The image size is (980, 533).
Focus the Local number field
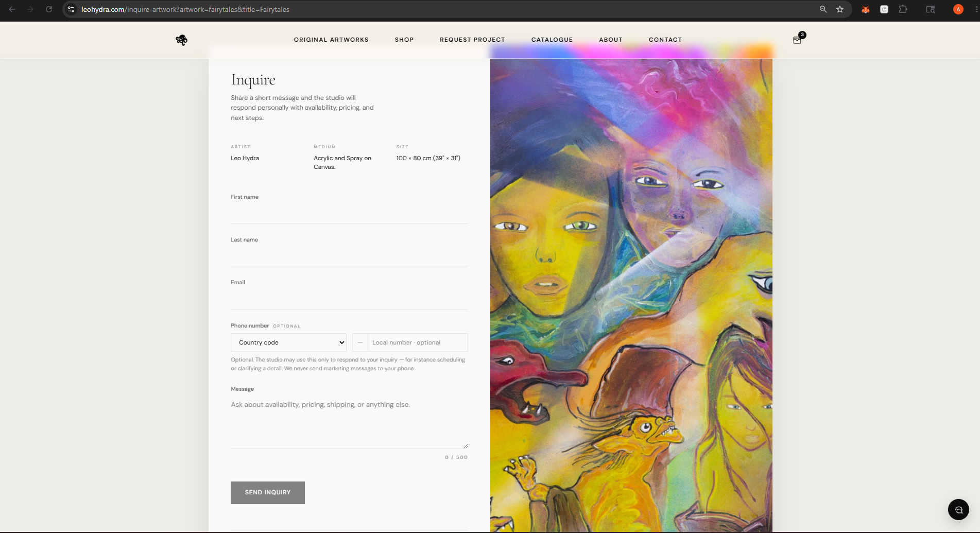417,342
